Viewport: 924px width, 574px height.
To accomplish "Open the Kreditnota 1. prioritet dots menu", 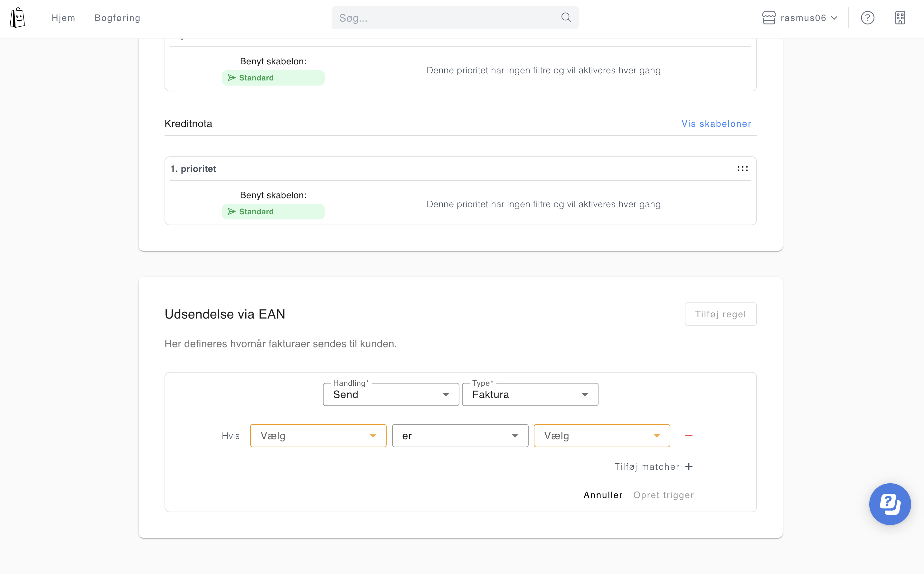I will tap(742, 169).
